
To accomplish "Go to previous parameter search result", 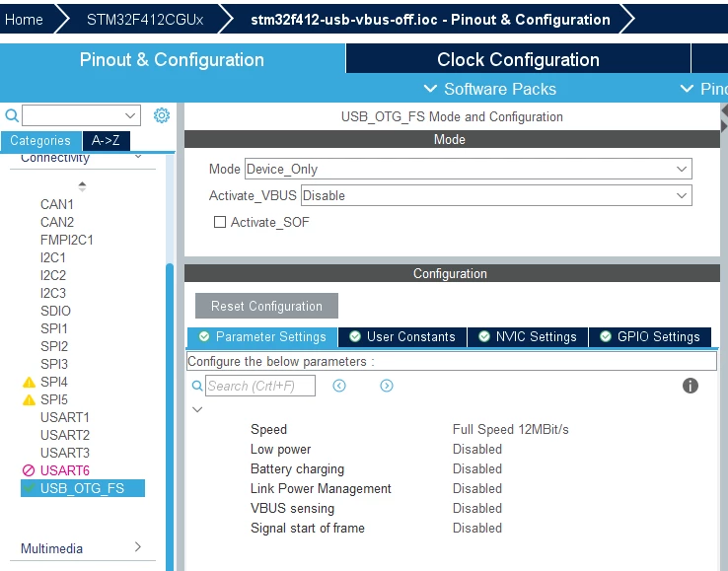I will pyautogui.click(x=339, y=386).
